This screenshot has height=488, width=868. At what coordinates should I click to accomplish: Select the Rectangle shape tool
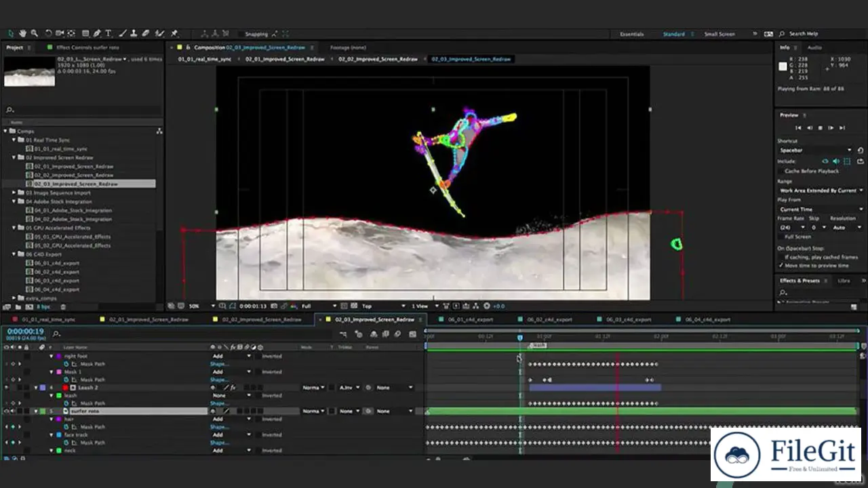(x=85, y=33)
